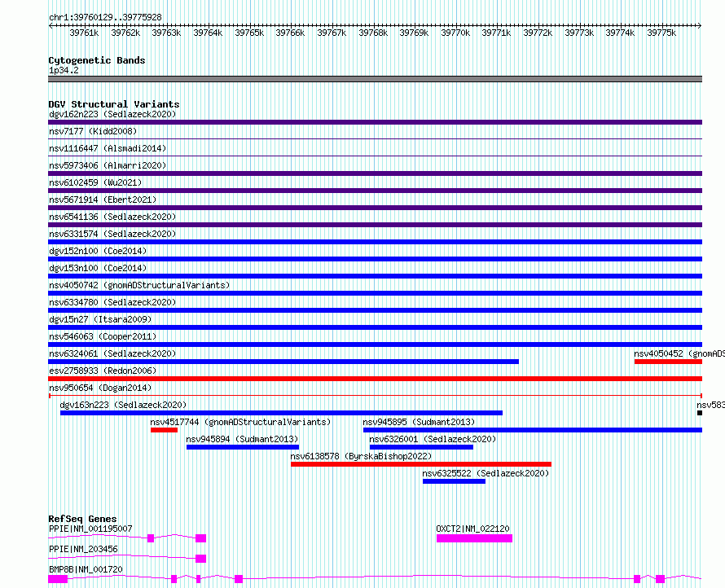Click nsv945894 (Sudmant2013) label
725x588 pixels.
pyautogui.click(x=242, y=439)
